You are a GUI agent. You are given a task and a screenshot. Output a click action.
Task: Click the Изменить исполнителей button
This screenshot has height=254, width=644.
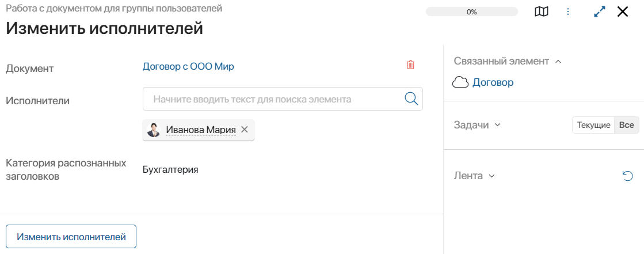tap(71, 237)
